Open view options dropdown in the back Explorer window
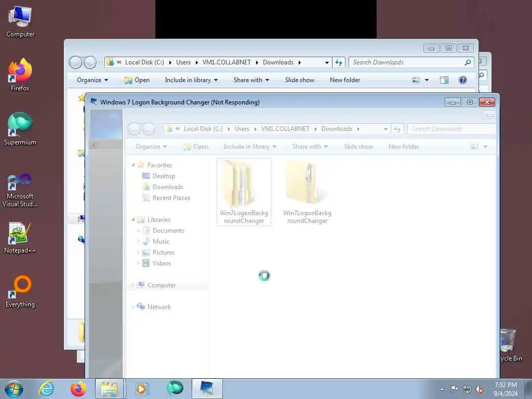 [x=427, y=80]
